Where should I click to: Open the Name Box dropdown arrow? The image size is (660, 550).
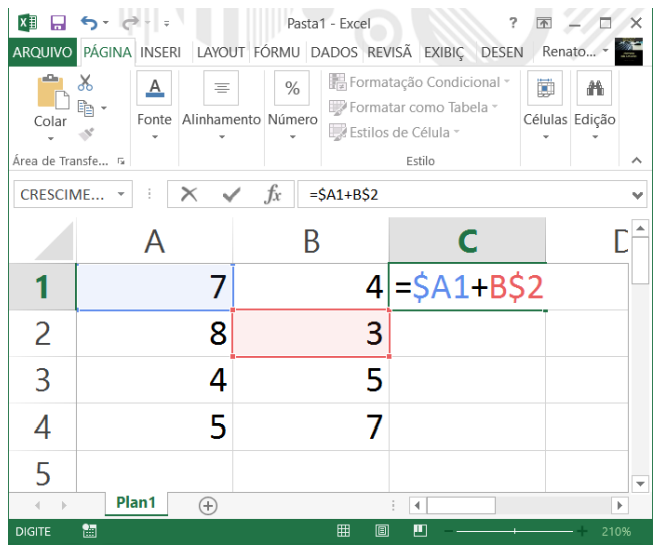coord(121,194)
